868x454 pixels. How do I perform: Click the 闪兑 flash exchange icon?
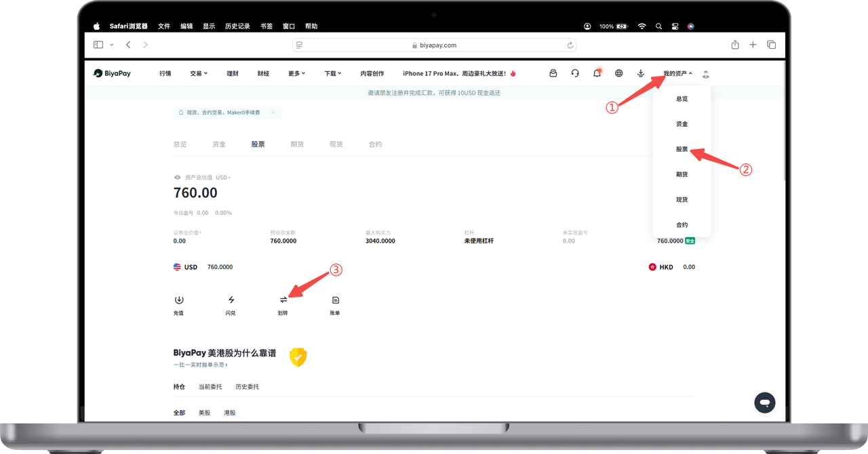coord(231,300)
